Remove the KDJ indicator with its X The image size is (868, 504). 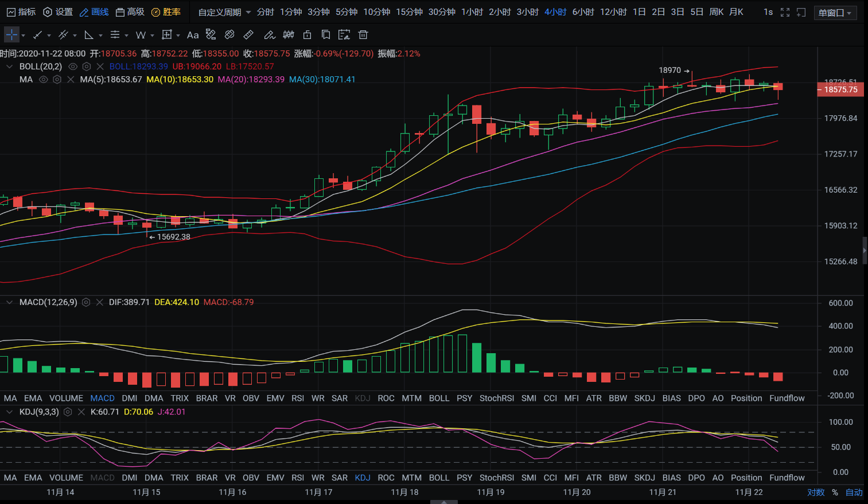[x=81, y=412]
